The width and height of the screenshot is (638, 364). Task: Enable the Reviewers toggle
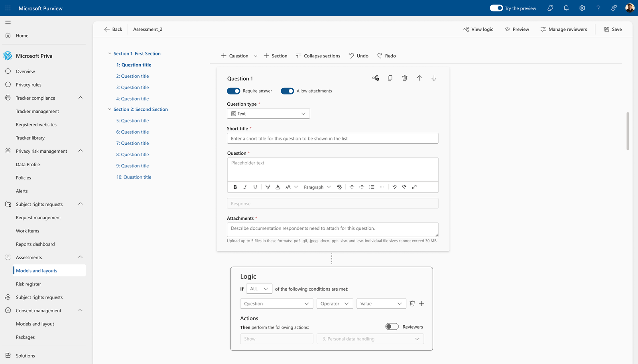point(392,327)
